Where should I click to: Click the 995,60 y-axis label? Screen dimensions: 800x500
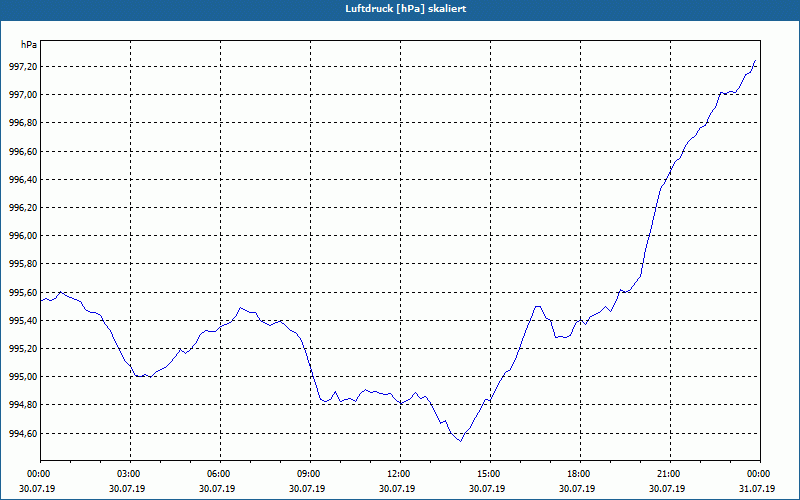tap(22, 292)
